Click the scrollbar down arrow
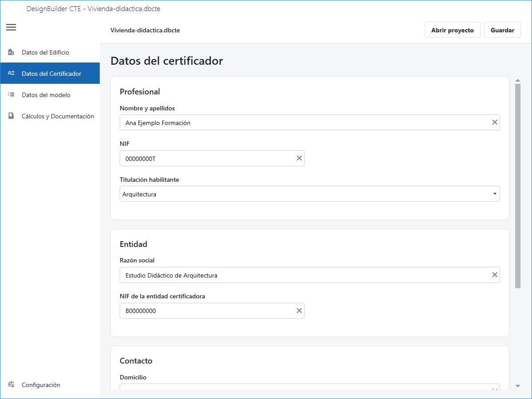 pyautogui.click(x=518, y=386)
